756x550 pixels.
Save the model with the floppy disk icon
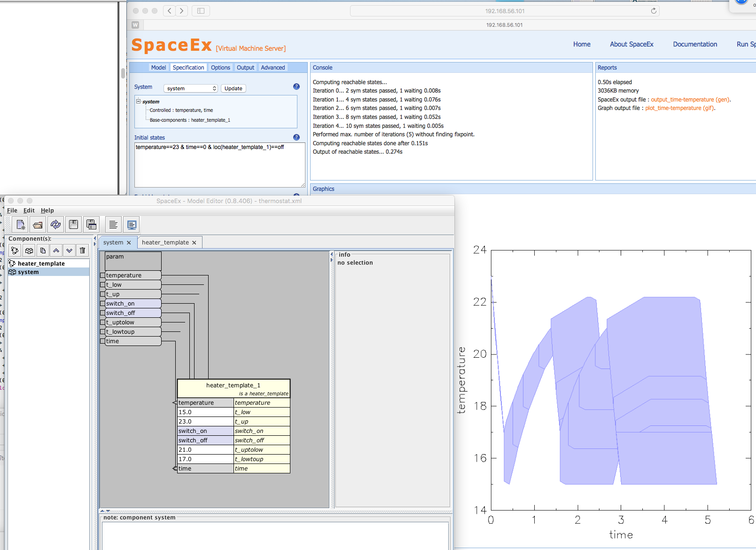[x=74, y=225]
